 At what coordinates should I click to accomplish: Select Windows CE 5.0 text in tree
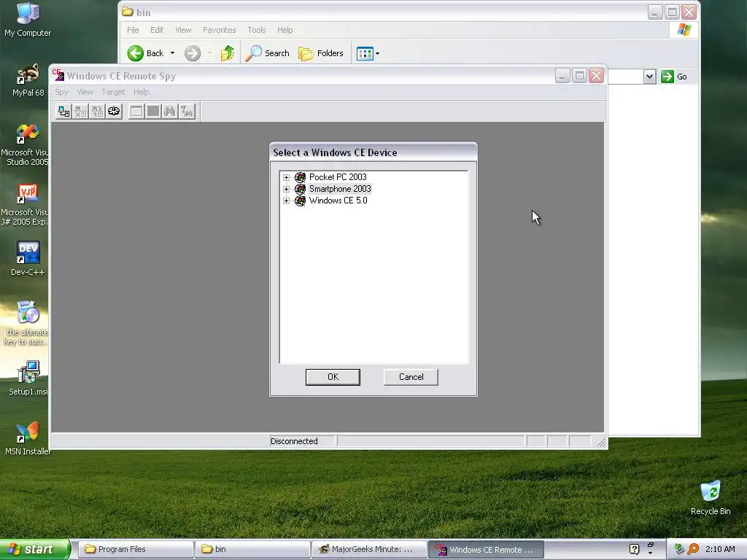coord(338,201)
